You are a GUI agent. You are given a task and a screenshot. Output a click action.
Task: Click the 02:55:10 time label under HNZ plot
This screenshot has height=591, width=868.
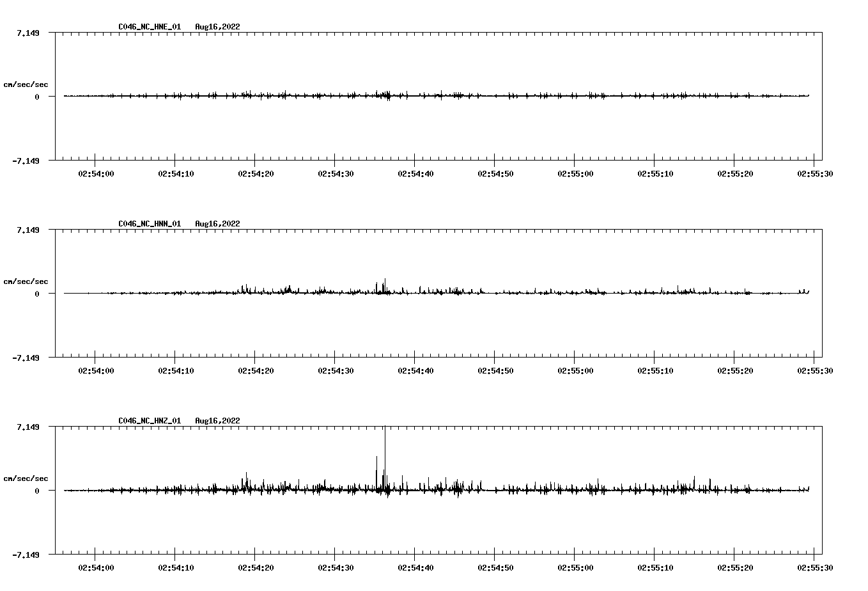coord(656,567)
